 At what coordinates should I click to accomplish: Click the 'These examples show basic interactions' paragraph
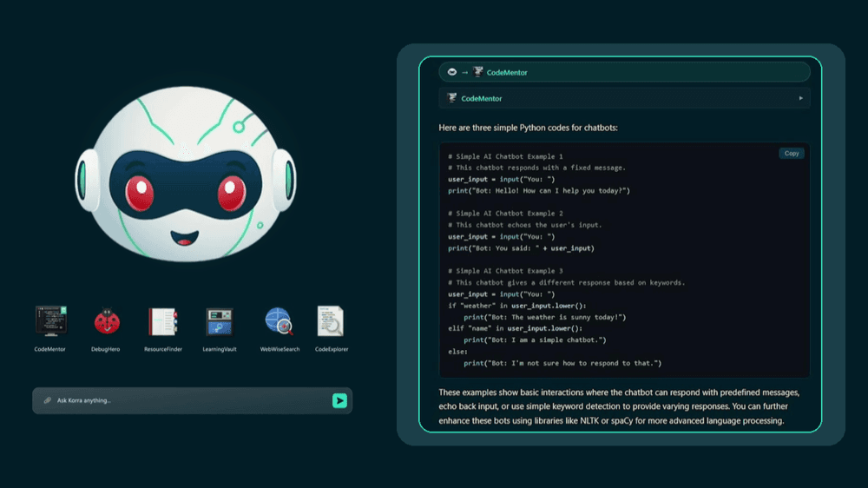point(619,406)
